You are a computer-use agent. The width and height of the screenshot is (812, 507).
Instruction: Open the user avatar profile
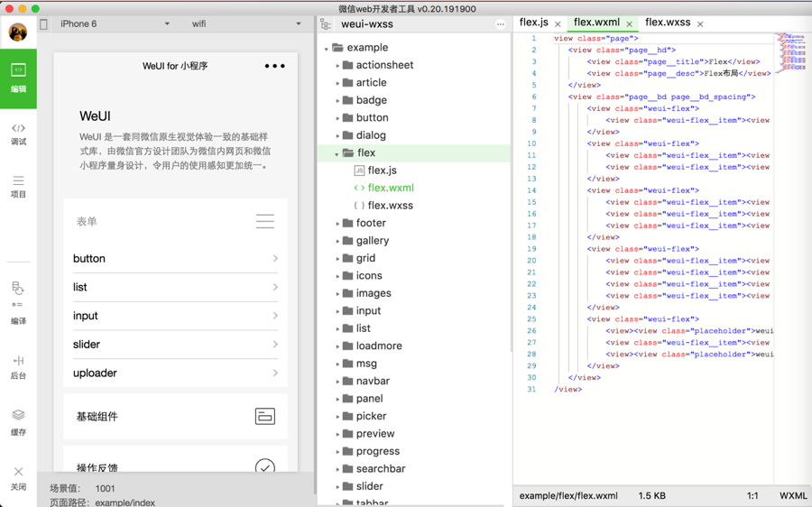click(x=18, y=32)
